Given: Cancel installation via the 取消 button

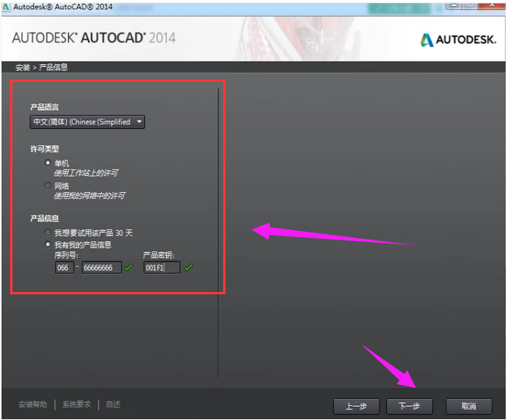Looking at the screenshot, I should (468, 406).
